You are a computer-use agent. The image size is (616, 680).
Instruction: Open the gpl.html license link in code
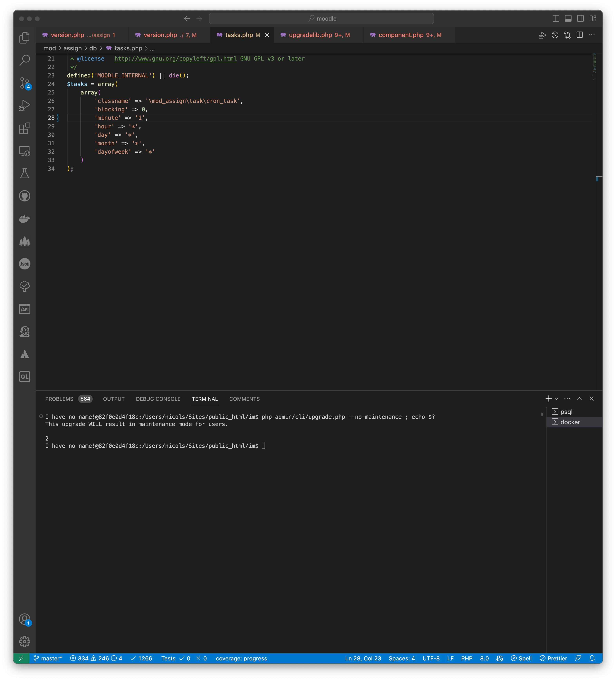tap(175, 59)
